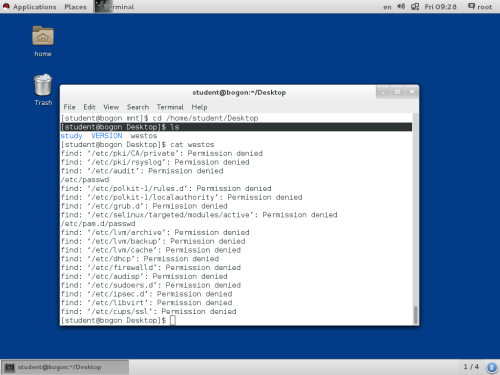Click the 1 / 4 workspace switcher
The height and width of the screenshot is (375, 500).
tap(471, 367)
